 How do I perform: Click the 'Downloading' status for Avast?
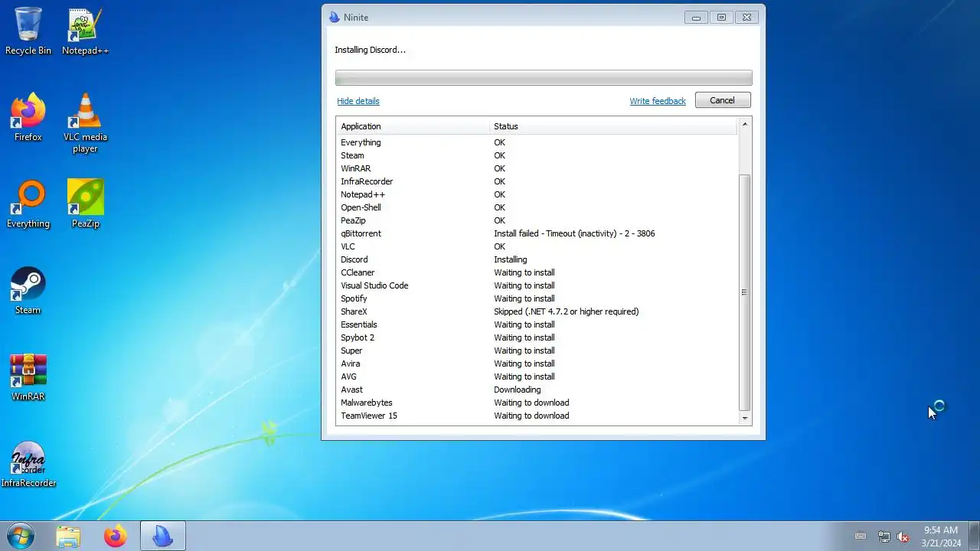(517, 390)
